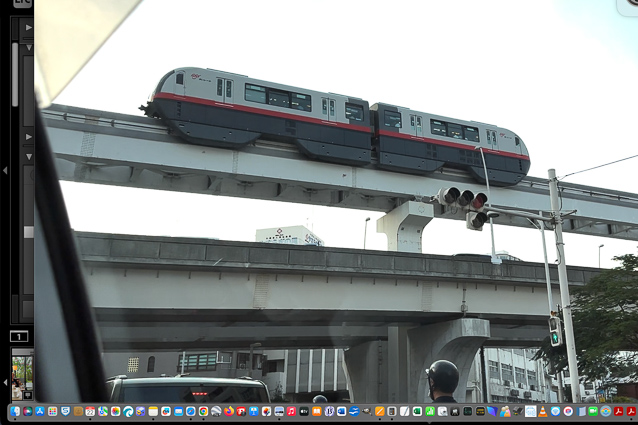Launch Safari from the Dock
638x425 pixels.
(x=191, y=412)
